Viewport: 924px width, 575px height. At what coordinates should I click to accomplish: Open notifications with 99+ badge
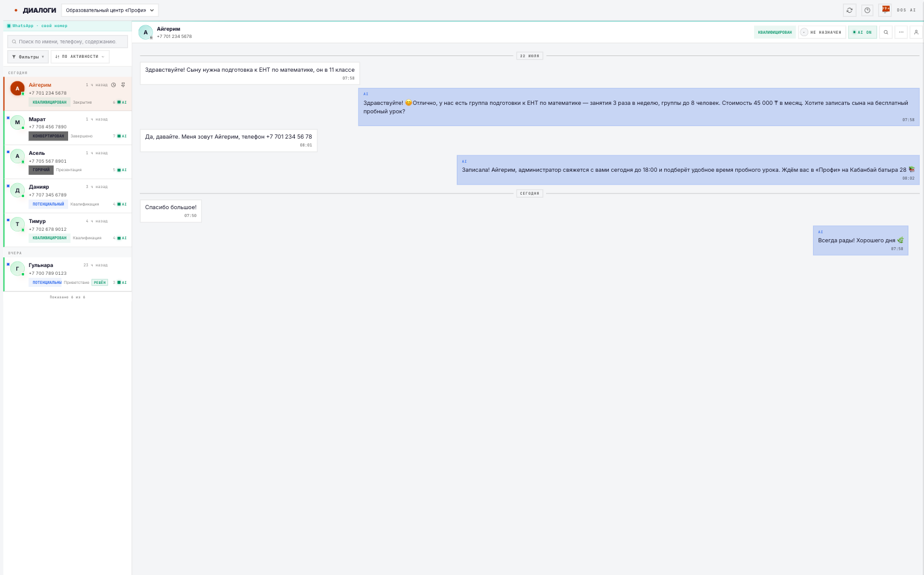(x=885, y=10)
